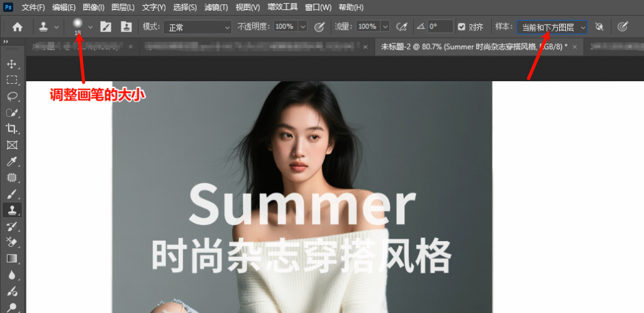The height and width of the screenshot is (313, 644).
Task: Select the last visible tool at toolbar bottom
Action: click(12, 307)
